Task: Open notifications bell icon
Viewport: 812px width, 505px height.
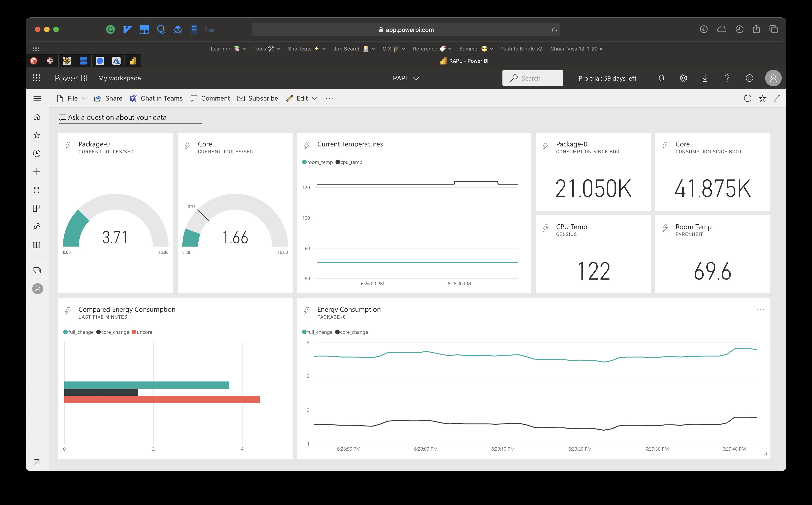Action: [x=661, y=78]
